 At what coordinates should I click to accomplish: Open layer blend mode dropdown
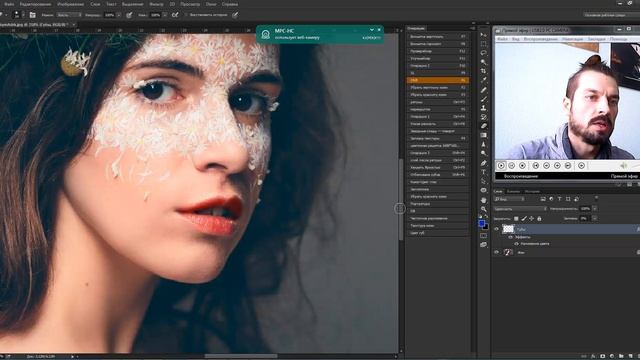[520, 209]
